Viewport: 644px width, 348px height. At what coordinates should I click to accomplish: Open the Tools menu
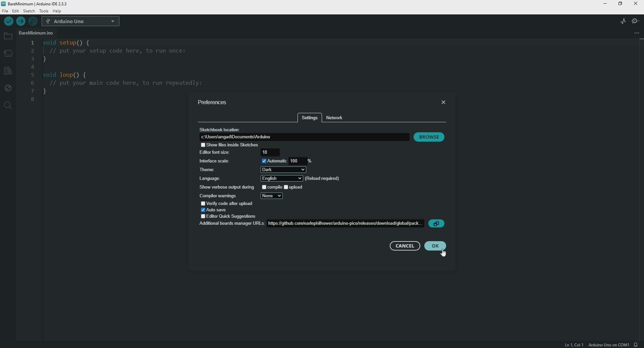point(44,11)
